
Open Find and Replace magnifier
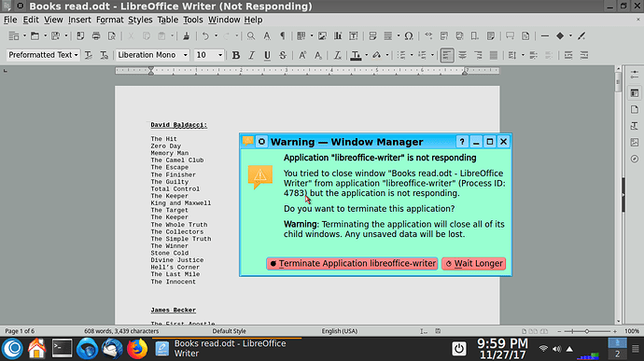[251, 36]
